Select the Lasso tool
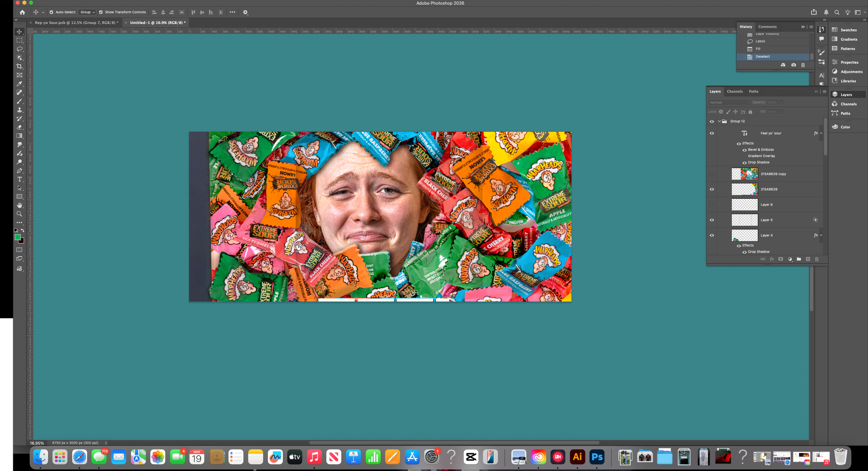The height and width of the screenshot is (471, 868). click(x=19, y=49)
